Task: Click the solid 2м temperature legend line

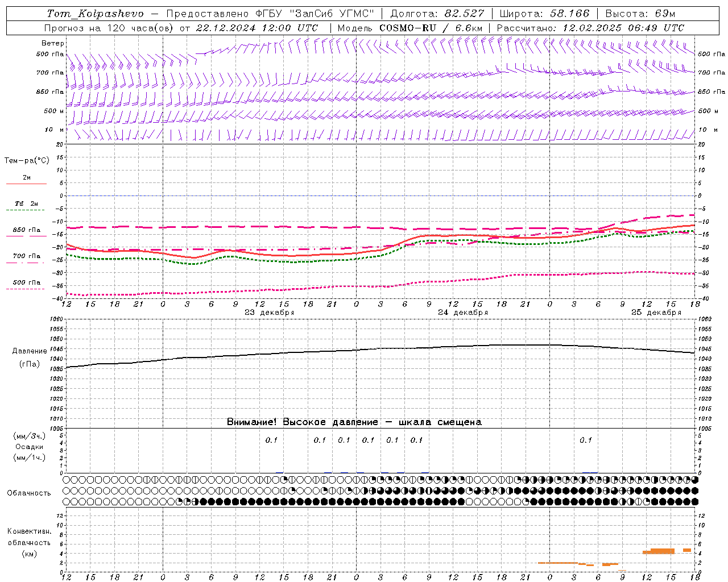Action: 26,184
